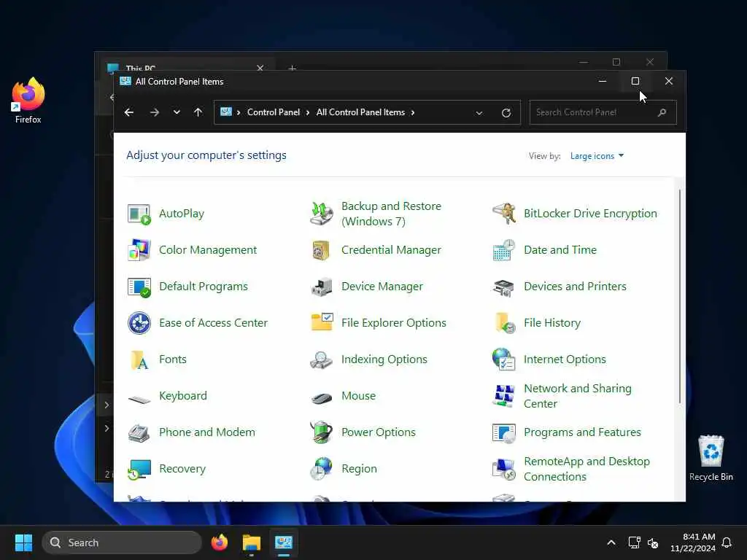Open the Mouse text link
The width and height of the screenshot is (747, 560).
[x=358, y=396]
